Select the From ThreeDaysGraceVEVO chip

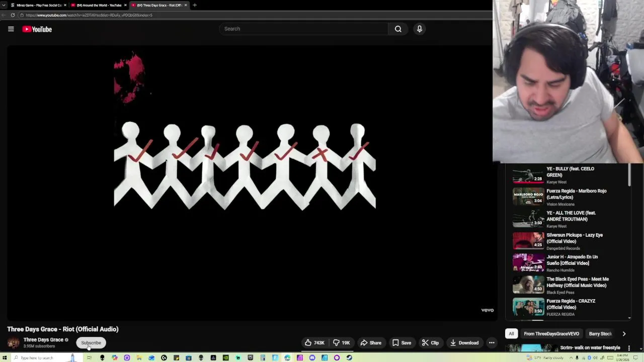tap(551, 334)
